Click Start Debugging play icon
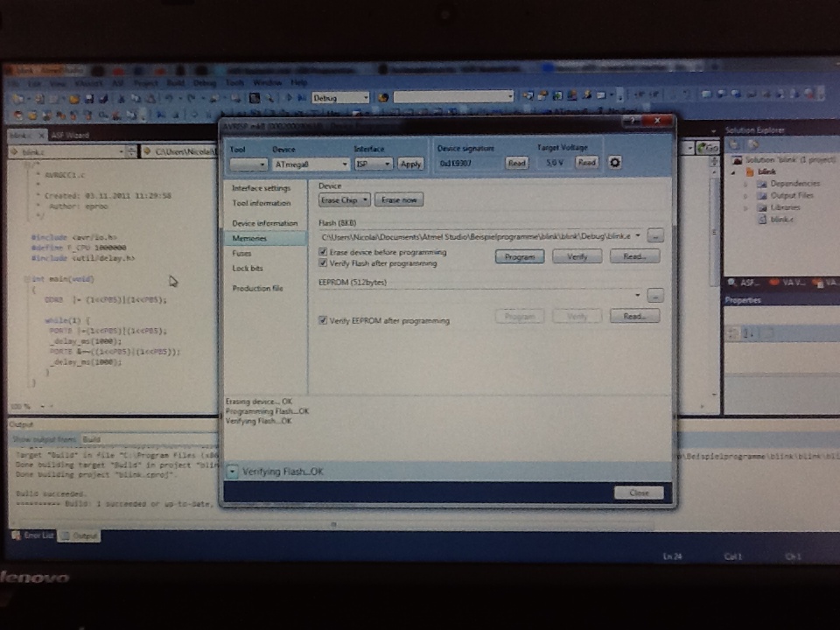The image size is (840, 630). (x=289, y=98)
